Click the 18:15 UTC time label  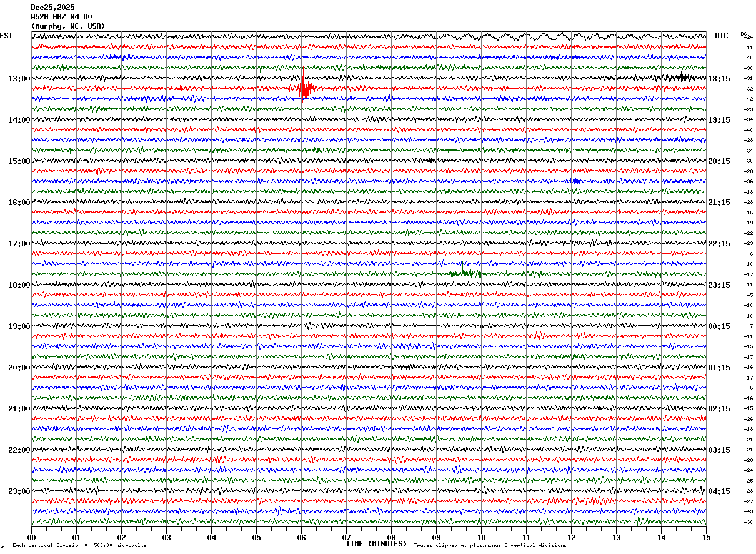pos(719,79)
